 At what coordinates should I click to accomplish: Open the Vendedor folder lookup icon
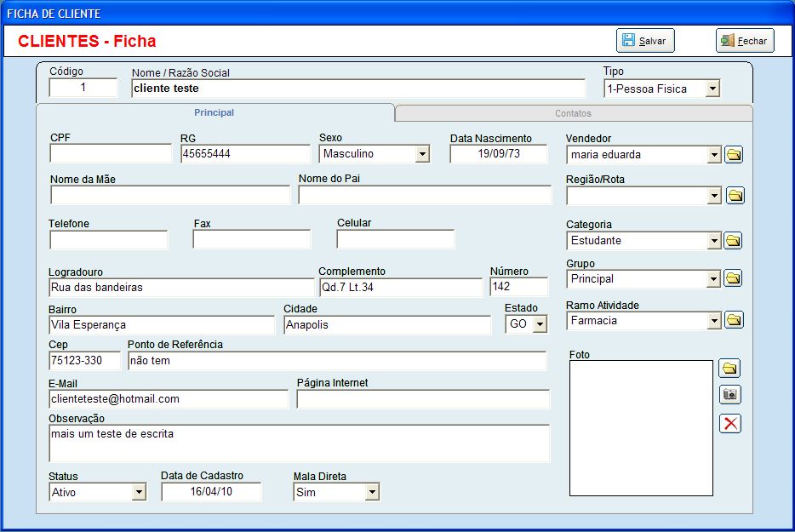[733, 155]
